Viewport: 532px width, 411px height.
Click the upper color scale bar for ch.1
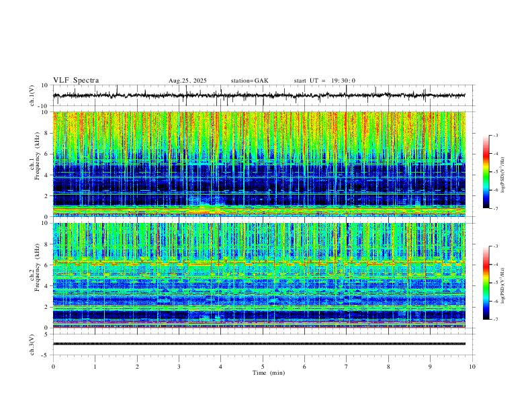coord(486,172)
